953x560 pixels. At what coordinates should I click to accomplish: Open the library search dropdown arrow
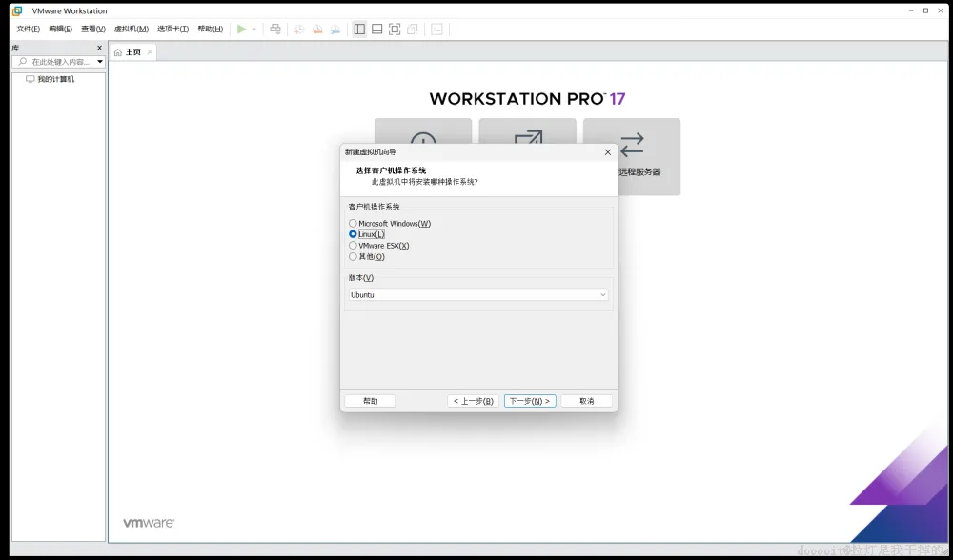100,61
